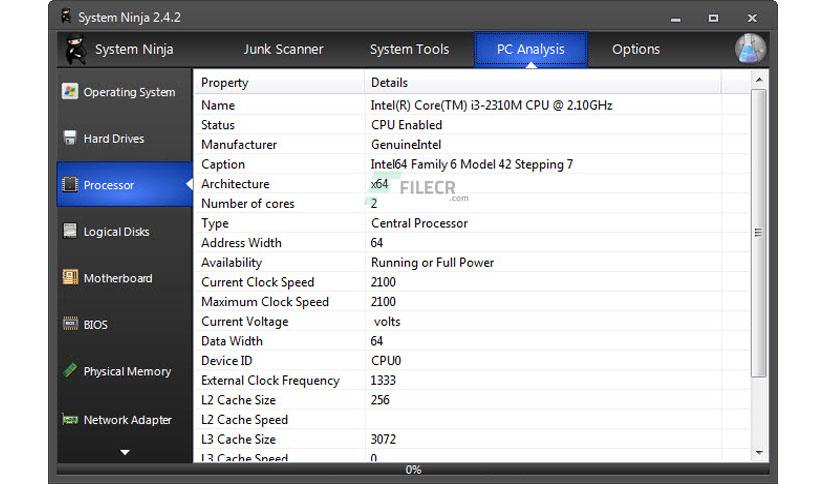
Task: Select the 'Number of cores' row
Action: click(472, 204)
